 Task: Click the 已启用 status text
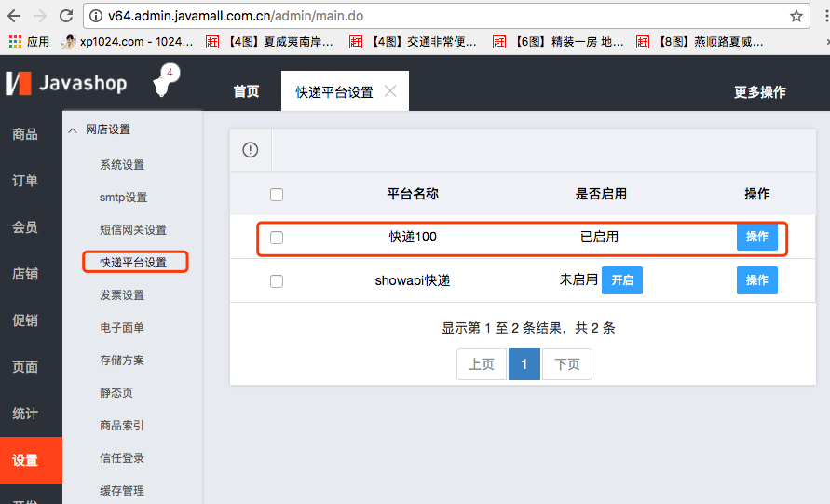pyautogui.click(x=599, y=237)
